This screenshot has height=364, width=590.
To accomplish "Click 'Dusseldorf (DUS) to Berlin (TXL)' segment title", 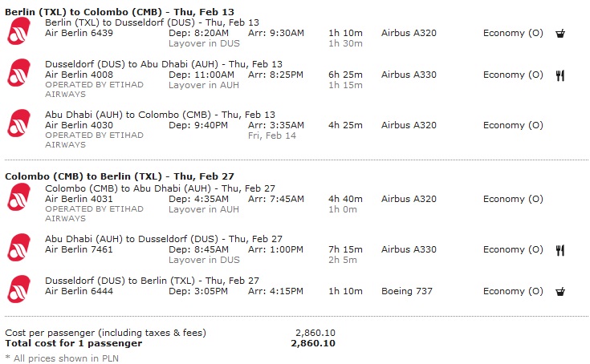I will pyautogui.click(x=120, y=281).
